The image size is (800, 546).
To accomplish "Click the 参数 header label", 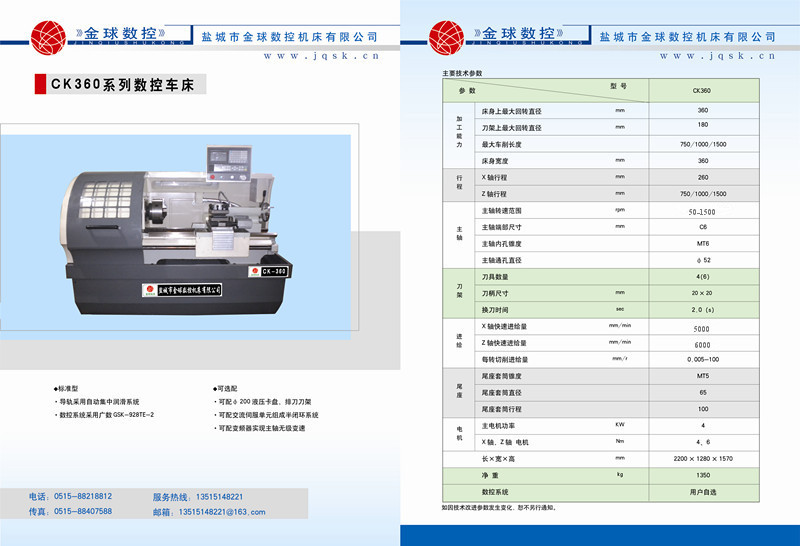I will (x=467, y=90).
